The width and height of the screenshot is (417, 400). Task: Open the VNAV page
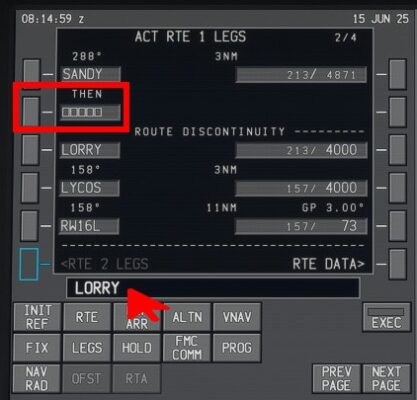pos(237,317)
